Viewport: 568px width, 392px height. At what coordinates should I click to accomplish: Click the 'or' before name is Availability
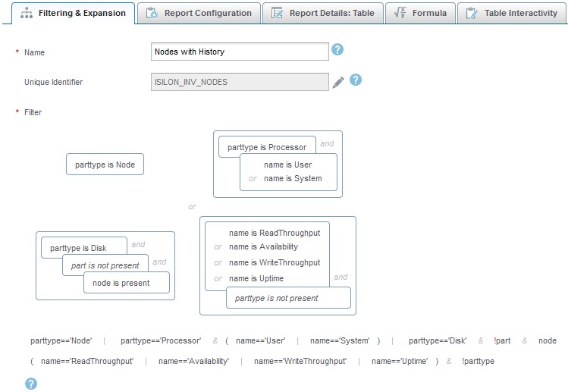pyautogui.click(x=218, y=246)
